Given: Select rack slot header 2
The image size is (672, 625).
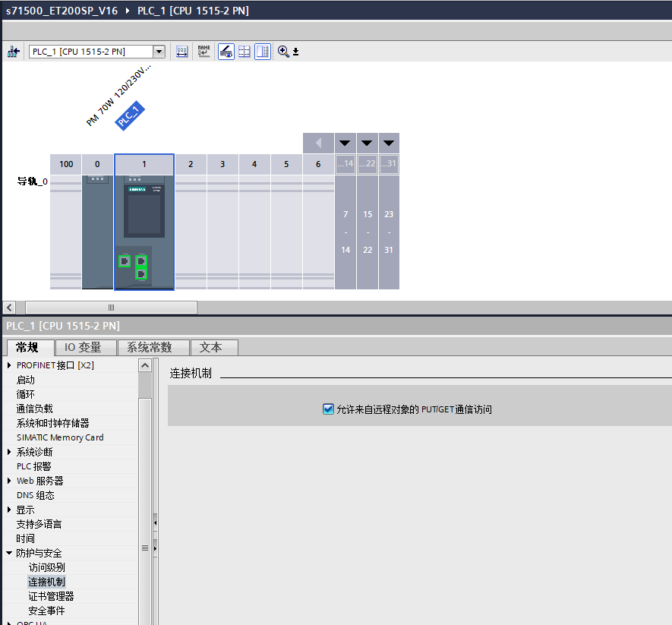Looking at the screenshot, I should [191, 164].
